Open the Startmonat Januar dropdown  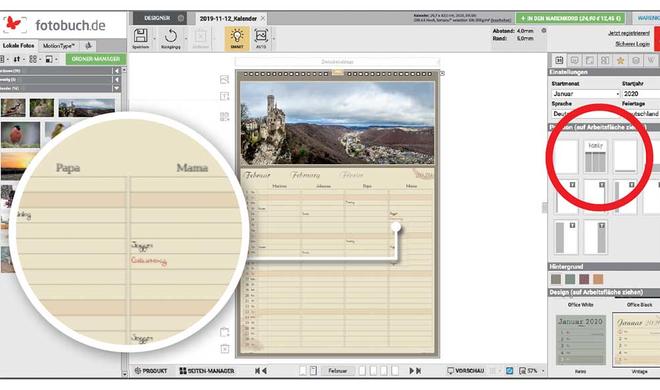(585, 94)
